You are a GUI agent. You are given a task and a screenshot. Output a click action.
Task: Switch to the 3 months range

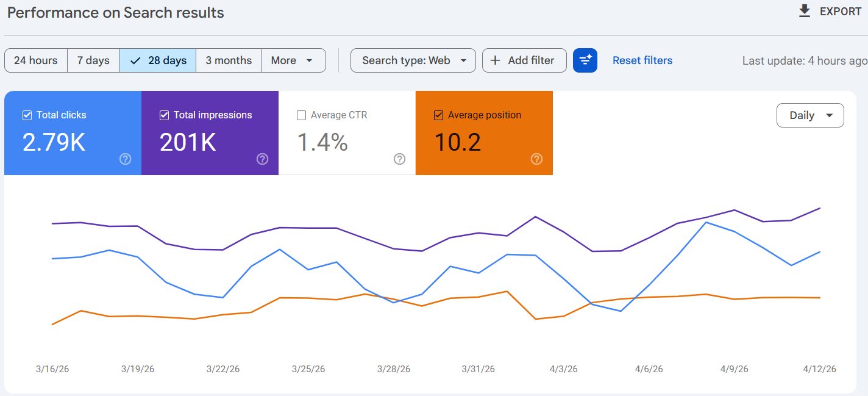[229, 60]
